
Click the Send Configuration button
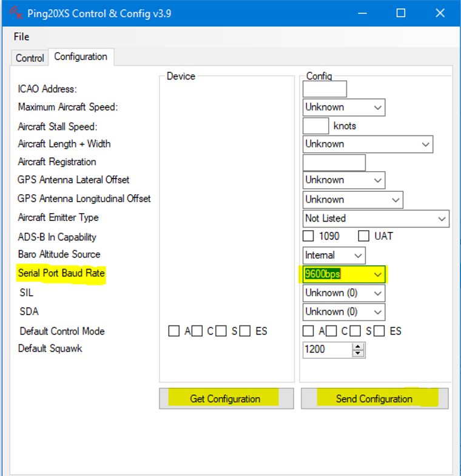pyautogui.click(x=375, y=398)
